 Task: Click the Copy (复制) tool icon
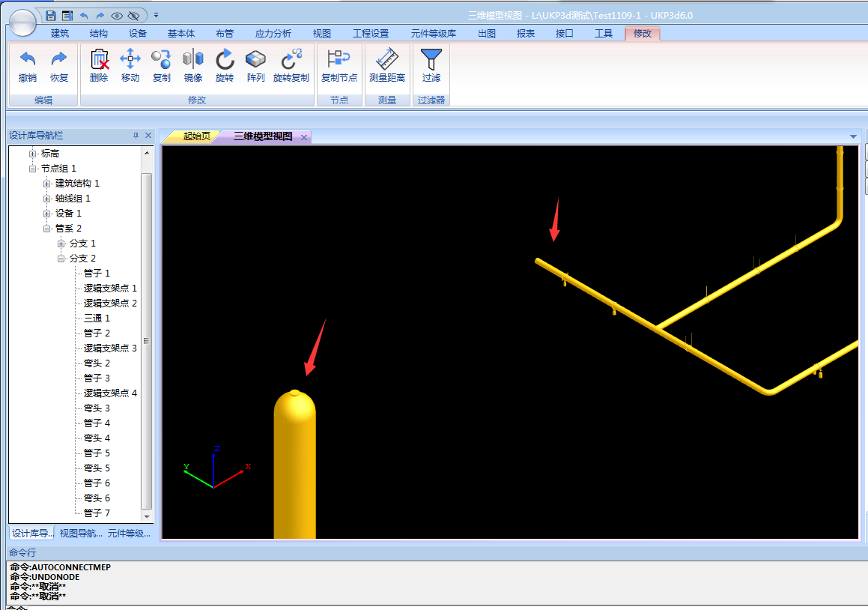tap(161, 60)
